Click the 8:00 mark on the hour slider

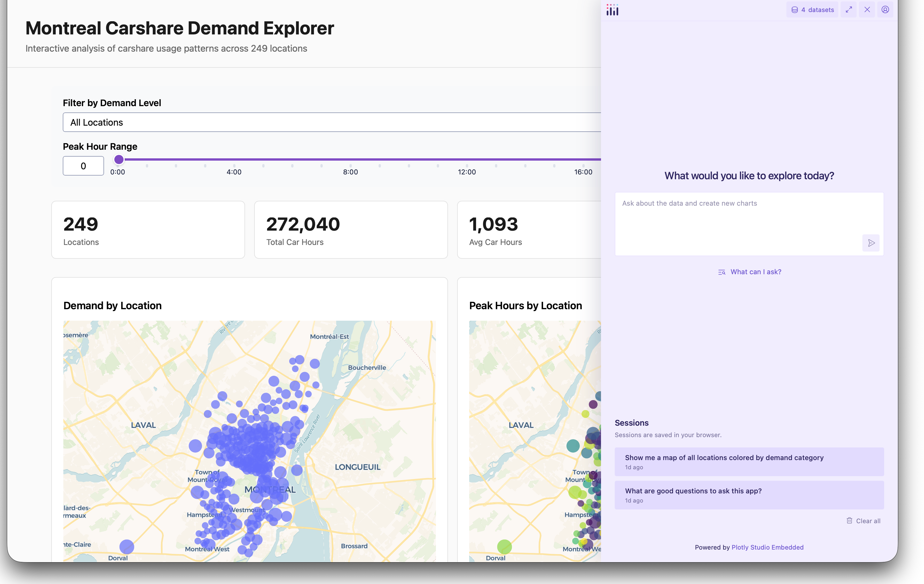coord(350,172)
